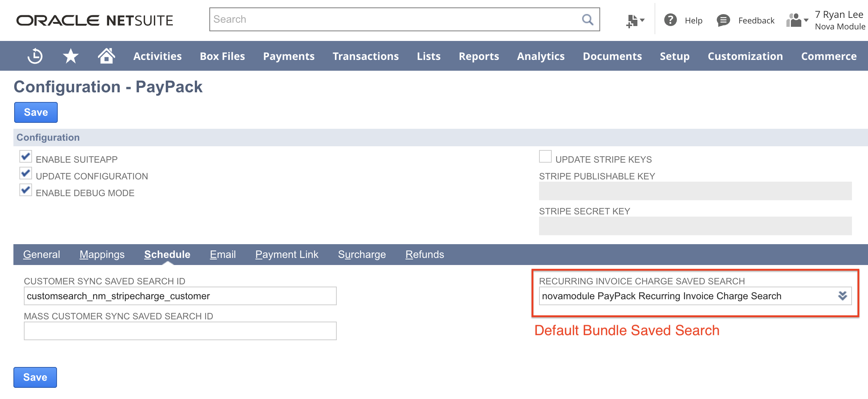Open the Shortcuts star icon
This screenshot has width=868, height=399.
(70, 56)
